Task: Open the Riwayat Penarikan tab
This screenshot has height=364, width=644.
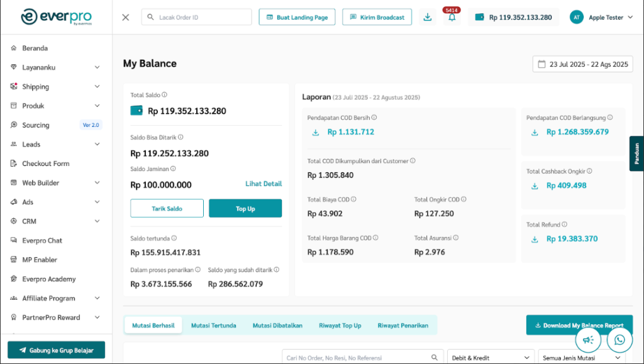Action: (x=402, y=325)
